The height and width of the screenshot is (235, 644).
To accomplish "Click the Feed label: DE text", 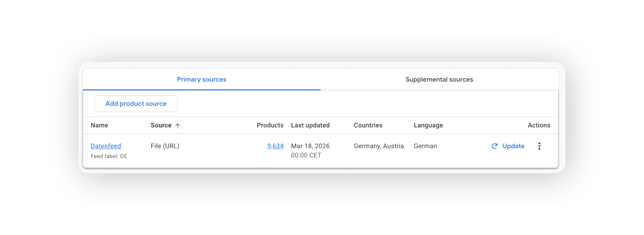I will coord(109,156).
